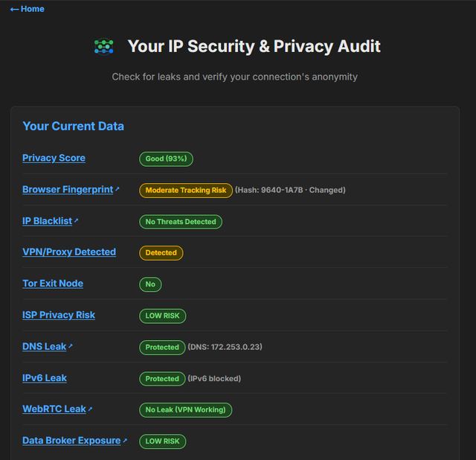
Task: Click Your IP Security & Privacy Audit title
Action: pos(254,46)
